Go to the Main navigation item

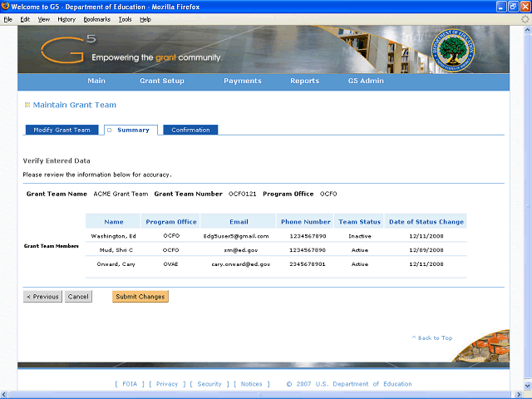click(96, 81)
